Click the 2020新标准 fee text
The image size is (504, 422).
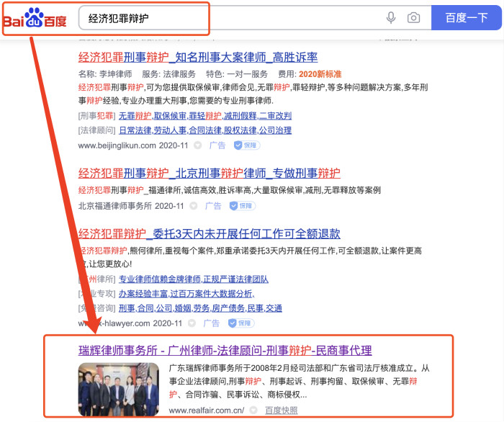(320, 74)
